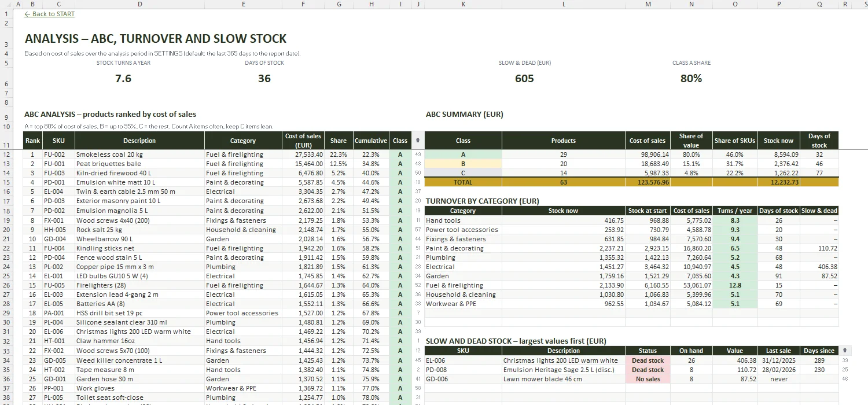Select the Work gloves description cell
Image resolution: width=868 pixels, height=405 pixels.
pos(139,388)
